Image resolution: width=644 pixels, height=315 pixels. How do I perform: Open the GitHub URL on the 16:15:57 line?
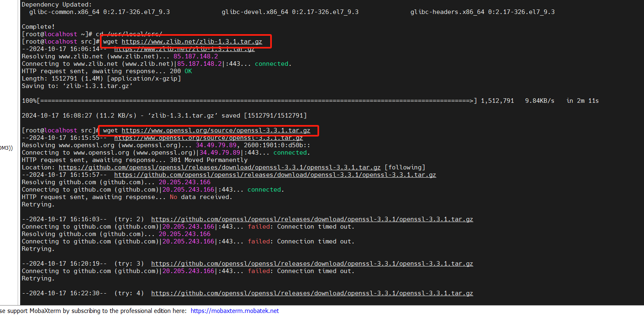pyautogui.click(x=275, y=175)
